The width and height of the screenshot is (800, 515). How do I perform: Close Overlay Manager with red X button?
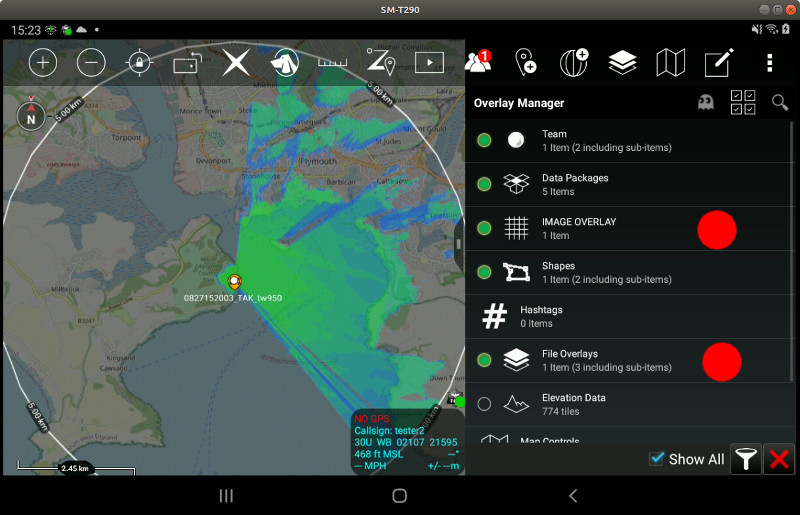(x=779, y=459)
